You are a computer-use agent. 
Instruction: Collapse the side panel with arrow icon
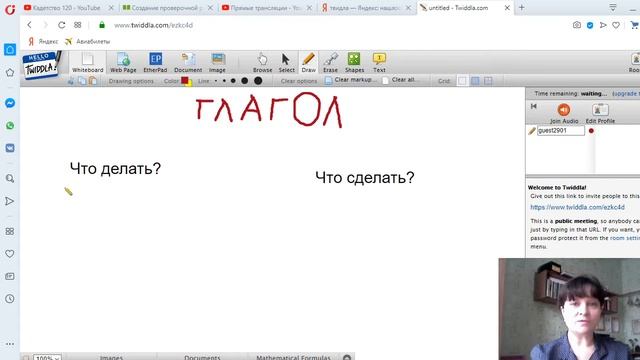point(533,107)
